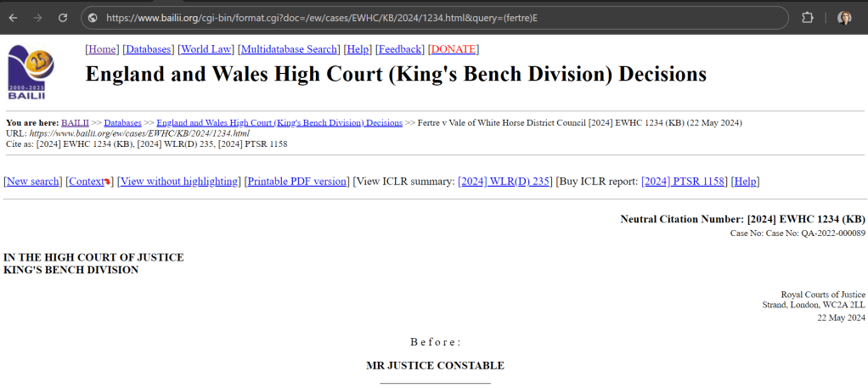Screen dimensions: 868x388
Task: Go to World Law page
Action: click(206, 49)
